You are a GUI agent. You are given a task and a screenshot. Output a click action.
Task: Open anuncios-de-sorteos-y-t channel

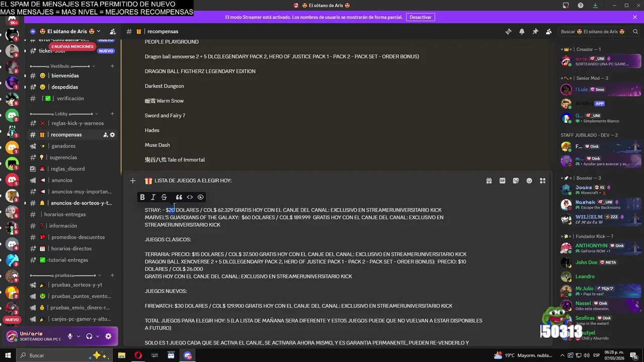point(72,203)
